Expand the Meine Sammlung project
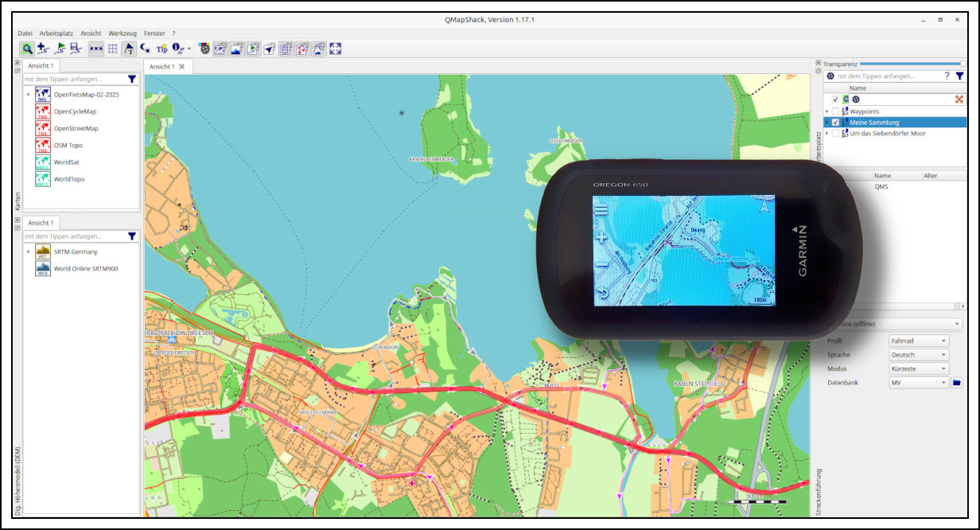This screenshot has width=980, height=530. coord(827,123)
